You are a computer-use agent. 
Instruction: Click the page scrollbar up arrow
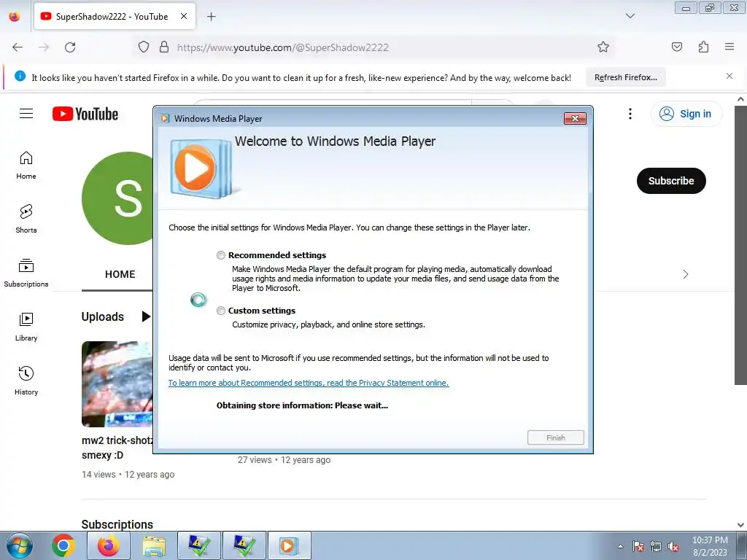740,99
